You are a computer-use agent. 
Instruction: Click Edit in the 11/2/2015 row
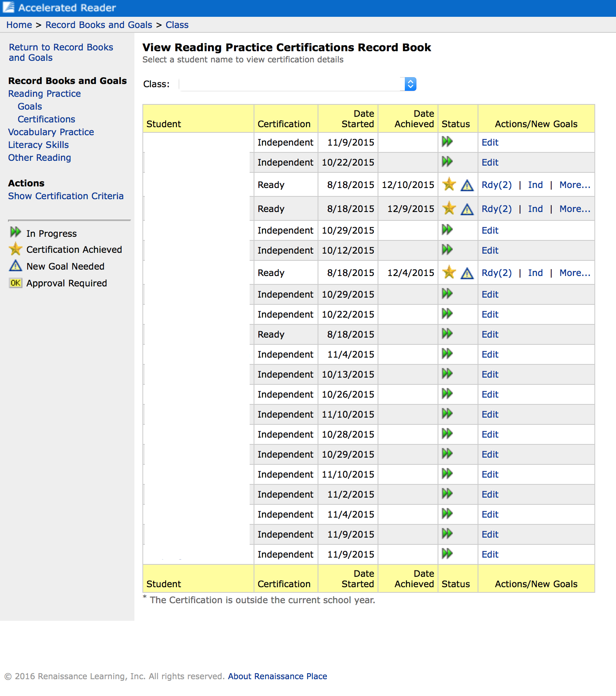tap(490, 494)
